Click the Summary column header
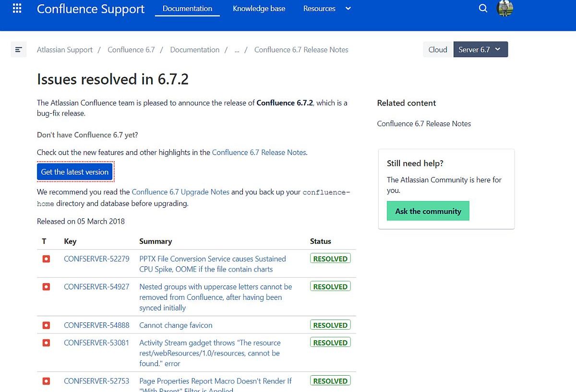This screenshot has height=392, width=576. [x=156, y=241]
